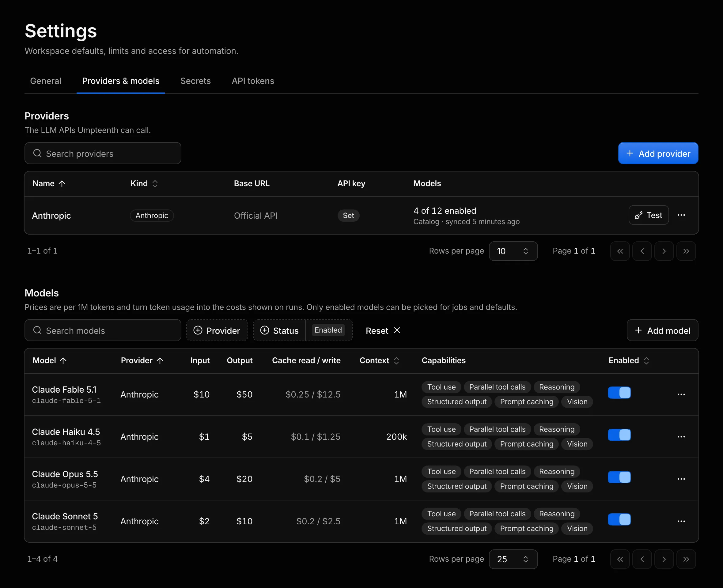Focus the Search providers field
The width and height of the screenshot is (723, 588).
103,153
